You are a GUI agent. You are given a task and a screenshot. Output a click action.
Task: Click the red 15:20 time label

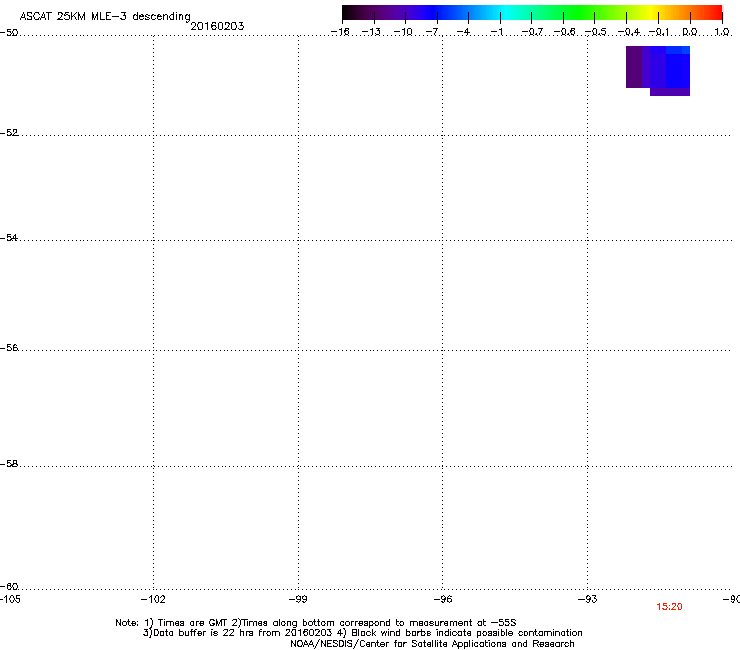(x=669, y=607)
